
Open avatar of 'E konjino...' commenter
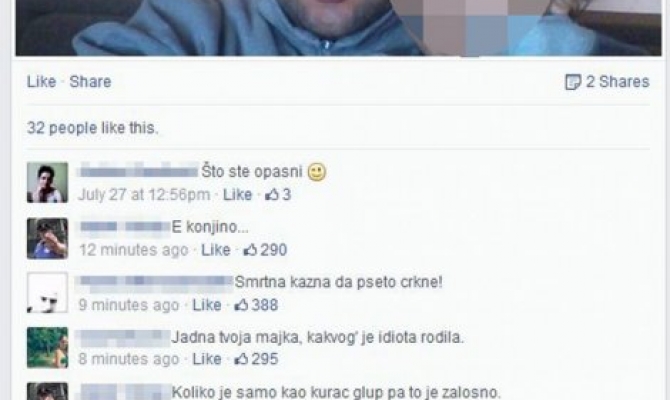tap(47, 238)
